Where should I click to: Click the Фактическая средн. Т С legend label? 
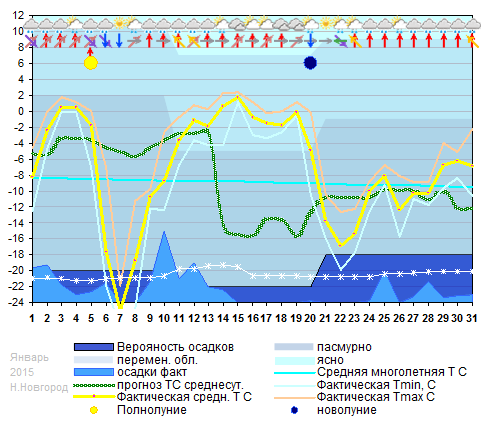pyautogui.click(x=184, y=397)
